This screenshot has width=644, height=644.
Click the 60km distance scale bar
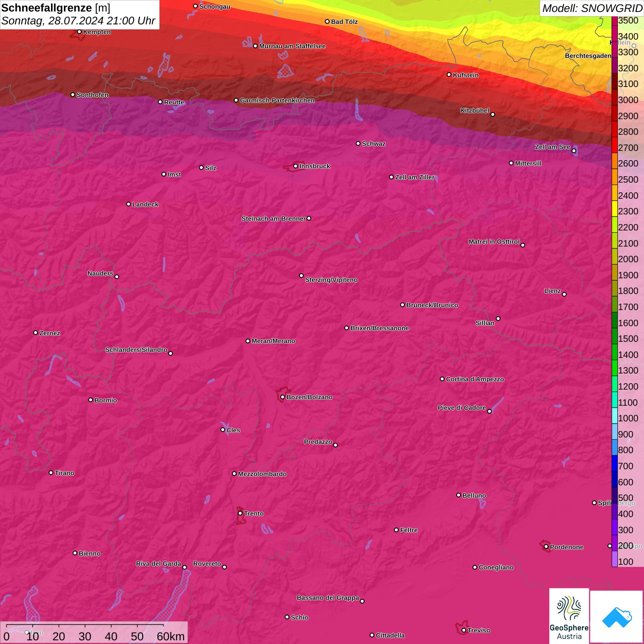coord(85,626)
